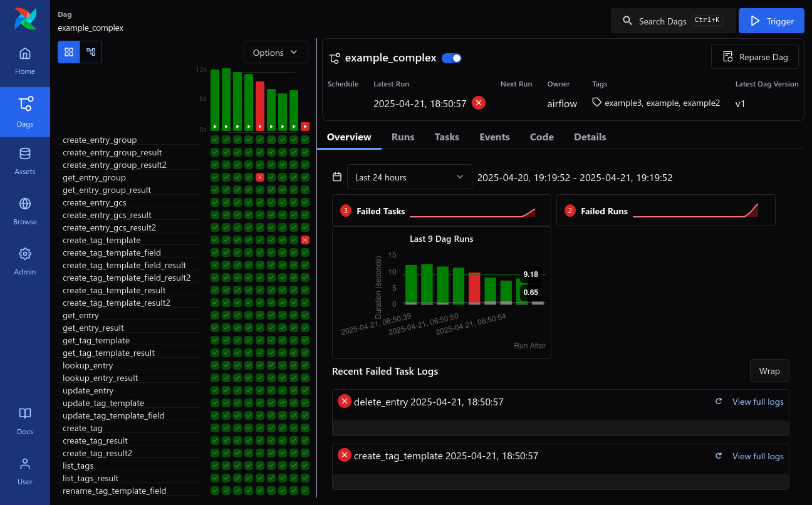Disable the example_complex DAG toggle
Screen dimensions: 812x505
point(451,58)
